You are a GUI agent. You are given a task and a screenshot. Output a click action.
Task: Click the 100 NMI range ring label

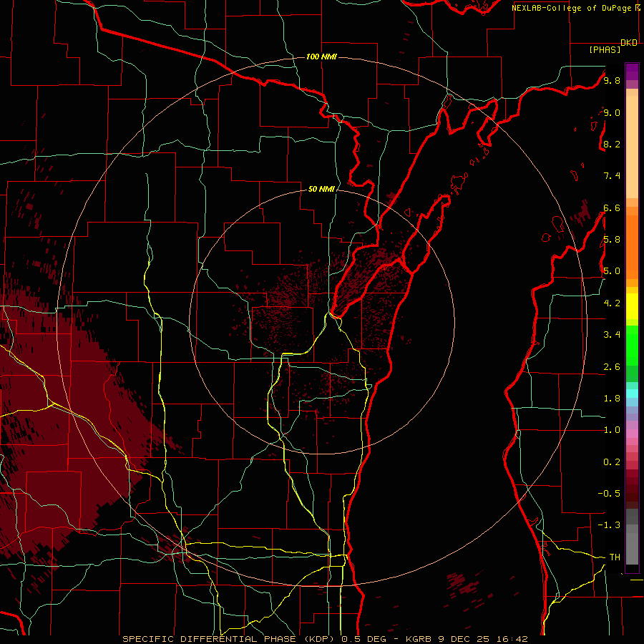[321, 57]
